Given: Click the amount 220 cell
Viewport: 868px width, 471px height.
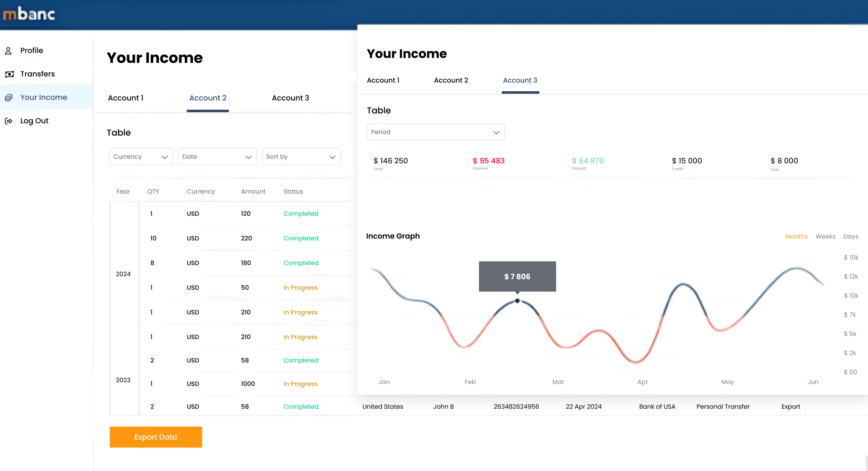Looking at the screenshot, I should pos(246,238).
